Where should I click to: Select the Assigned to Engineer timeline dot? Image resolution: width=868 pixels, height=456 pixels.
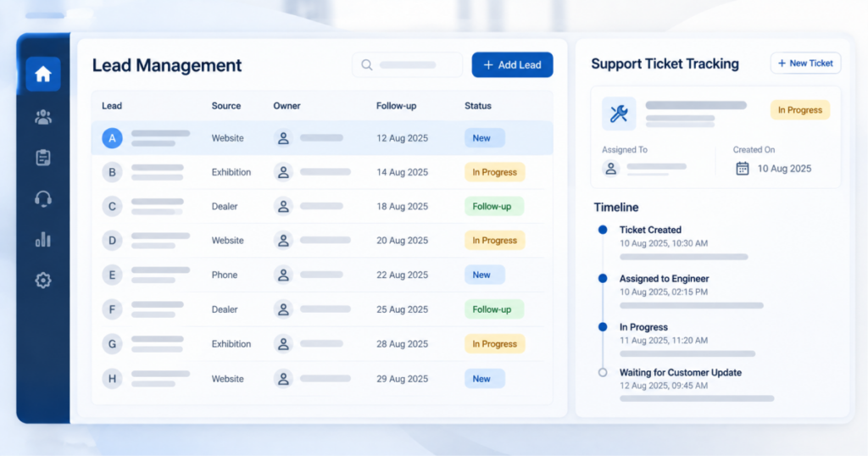pyautogui.click(x=603, y=278)
